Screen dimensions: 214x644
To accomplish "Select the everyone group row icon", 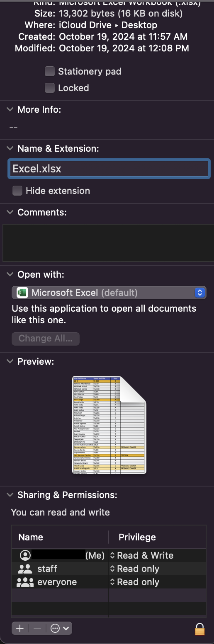I will (25, 582).
